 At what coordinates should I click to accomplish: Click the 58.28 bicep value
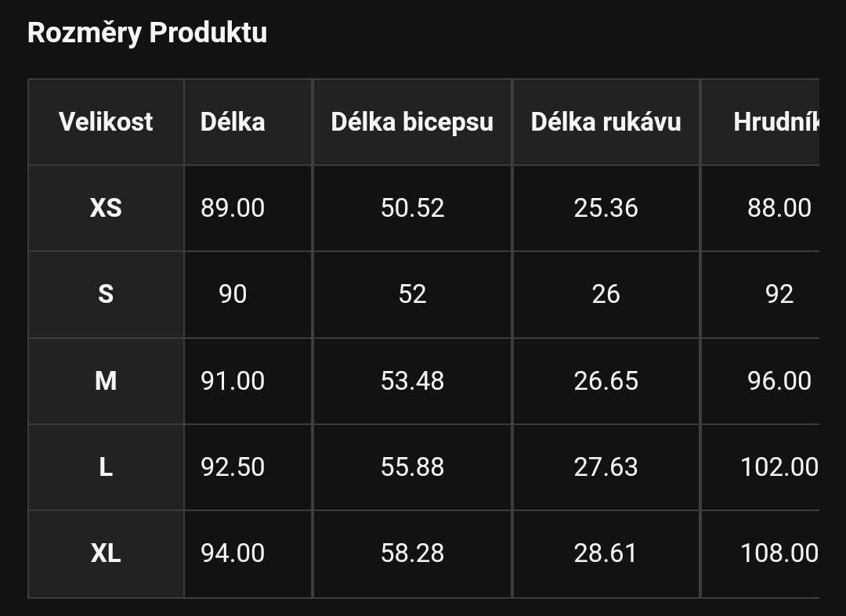click(x=412, y=553)
